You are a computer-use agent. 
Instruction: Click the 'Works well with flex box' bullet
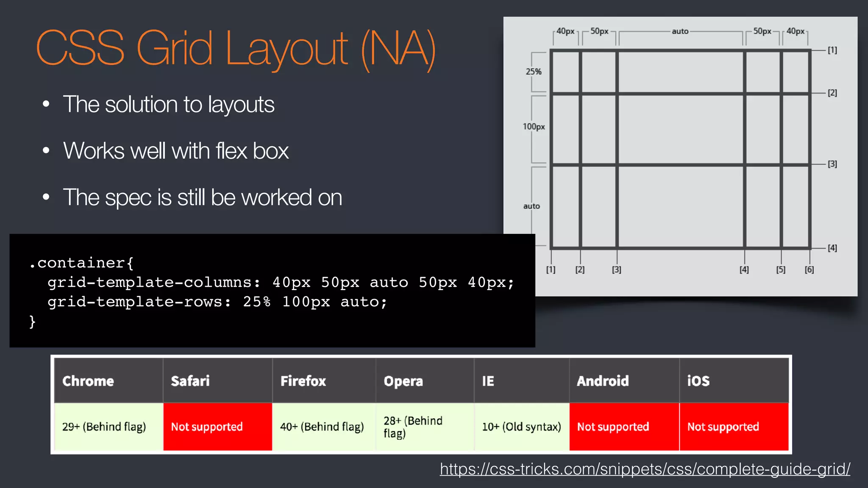175,151
